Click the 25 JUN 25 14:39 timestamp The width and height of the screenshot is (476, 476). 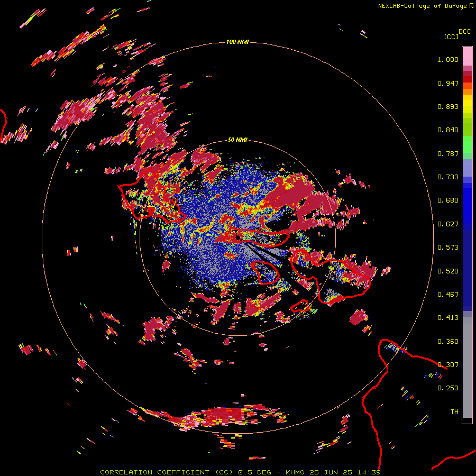point(345,472)
